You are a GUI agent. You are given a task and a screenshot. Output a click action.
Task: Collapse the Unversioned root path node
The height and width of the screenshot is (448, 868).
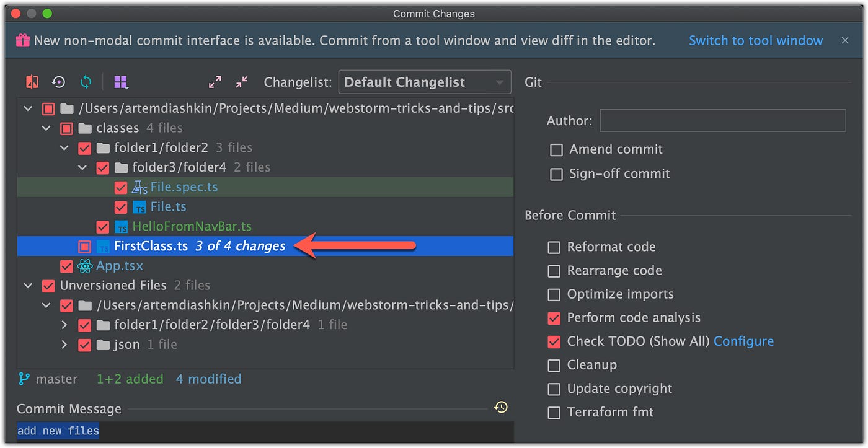[x=46, y=305]
